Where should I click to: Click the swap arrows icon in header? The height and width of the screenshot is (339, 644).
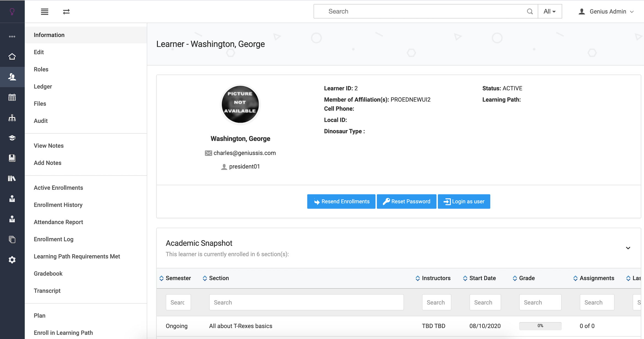66,12
